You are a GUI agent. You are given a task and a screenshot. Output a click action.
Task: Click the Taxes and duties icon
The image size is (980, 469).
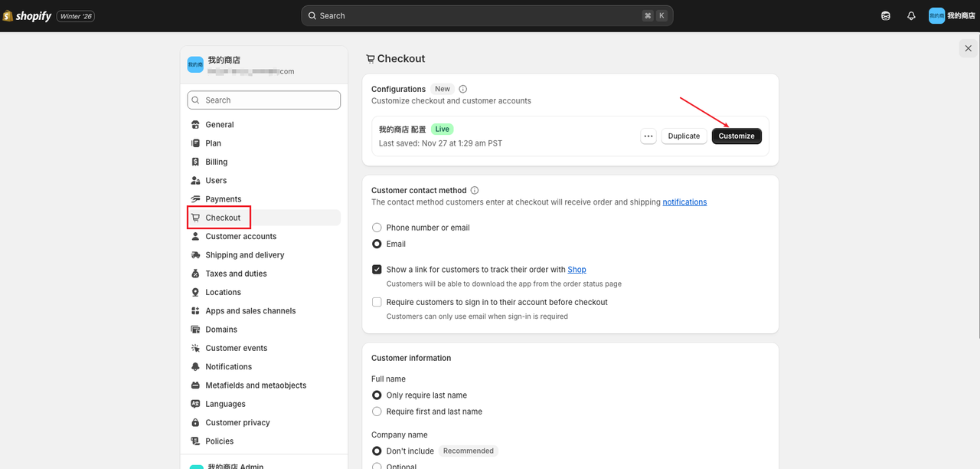(x=195, y=273)
